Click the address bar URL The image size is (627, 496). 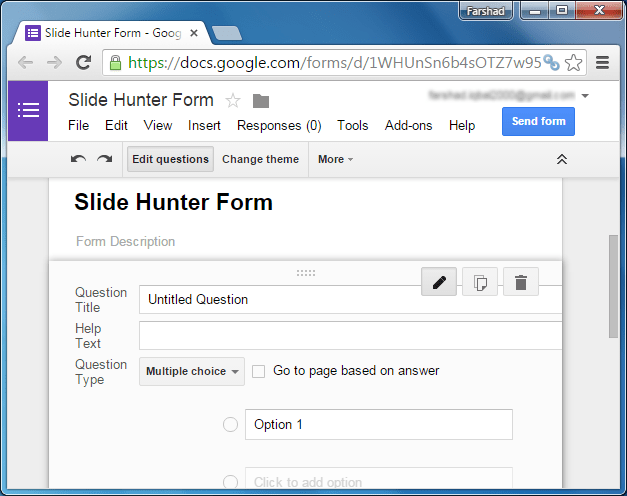coord(334,62)
